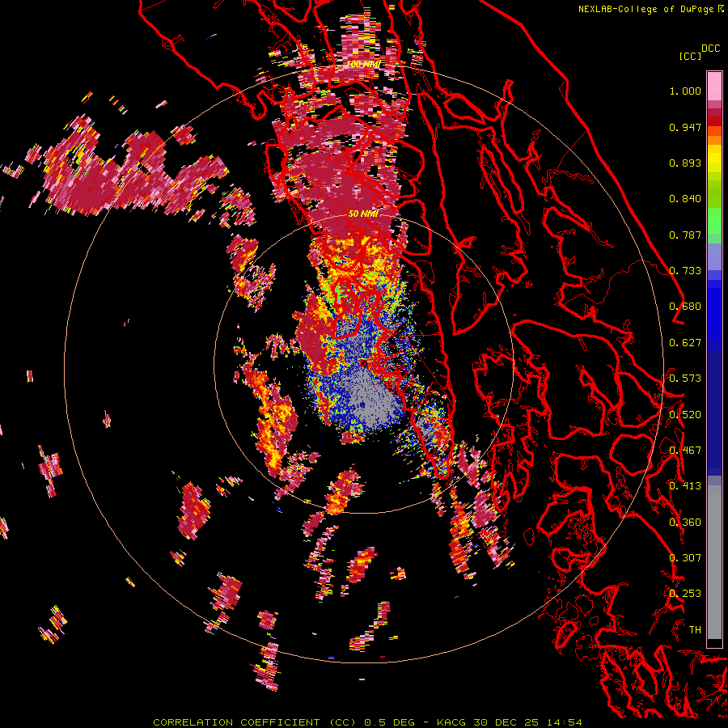Image resolution: width=728 pixels, height=728 pixels.
Task: Pick the yellow segment of the color bar
Action: (x=714, y=159)
